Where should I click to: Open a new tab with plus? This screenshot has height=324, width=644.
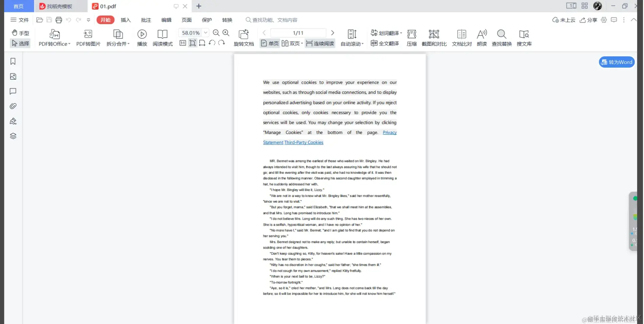199,6
